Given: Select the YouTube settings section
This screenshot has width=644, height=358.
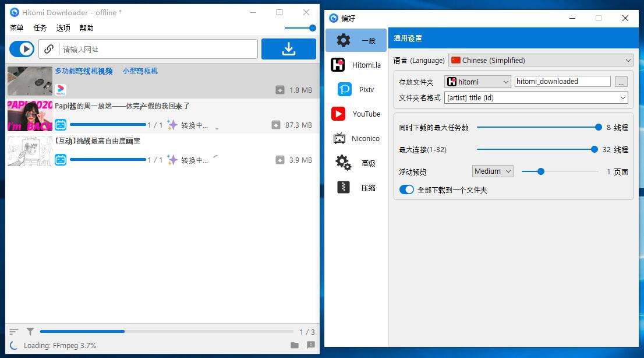Looking at the screenshot, I should tap(356, 114).
